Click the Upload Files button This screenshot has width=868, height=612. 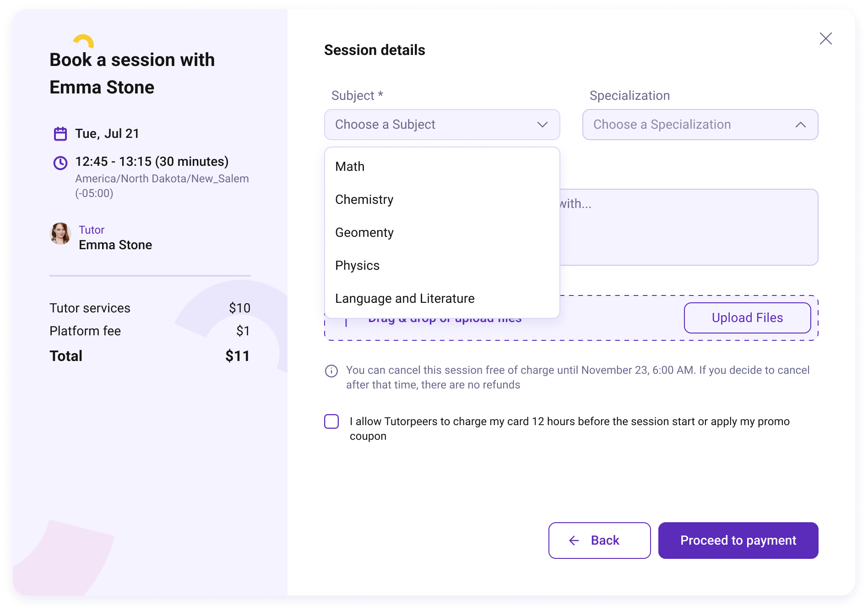[747, 318]
